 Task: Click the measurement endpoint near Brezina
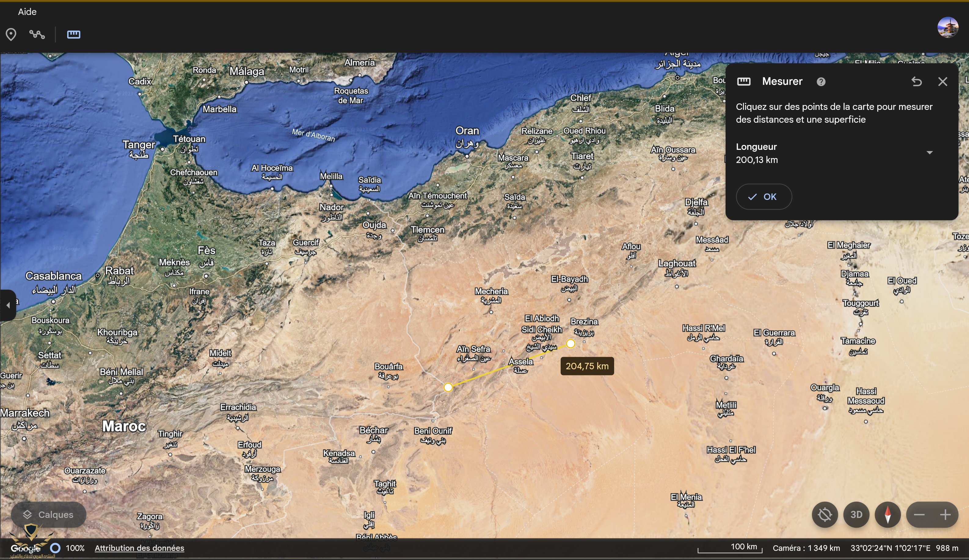[570, 344]
